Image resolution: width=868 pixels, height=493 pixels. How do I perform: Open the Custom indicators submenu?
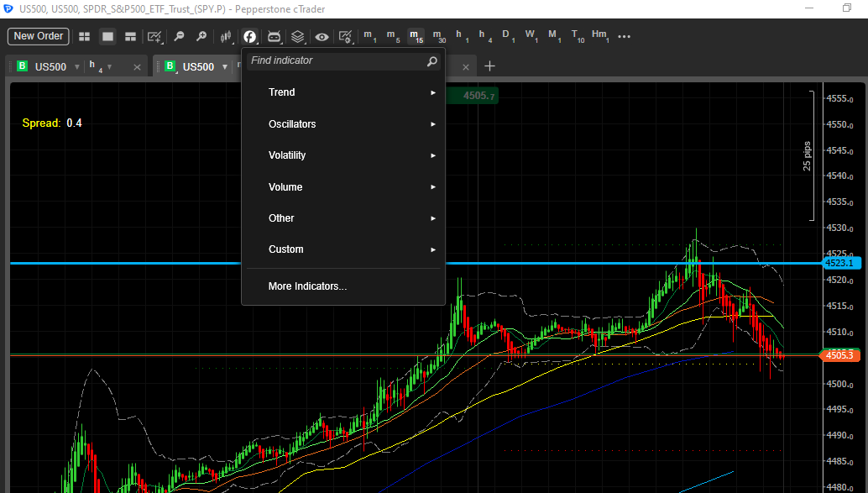point(343,249)
